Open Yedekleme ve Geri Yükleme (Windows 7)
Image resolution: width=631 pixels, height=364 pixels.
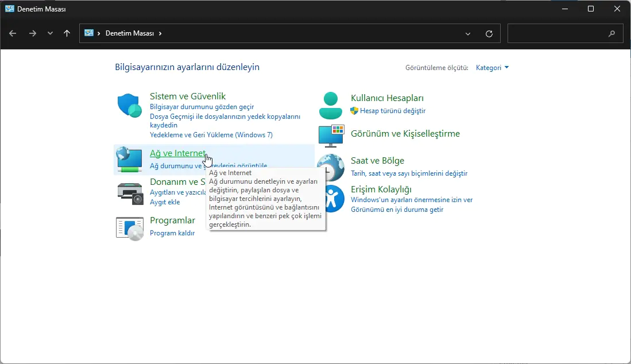point(211,135)
